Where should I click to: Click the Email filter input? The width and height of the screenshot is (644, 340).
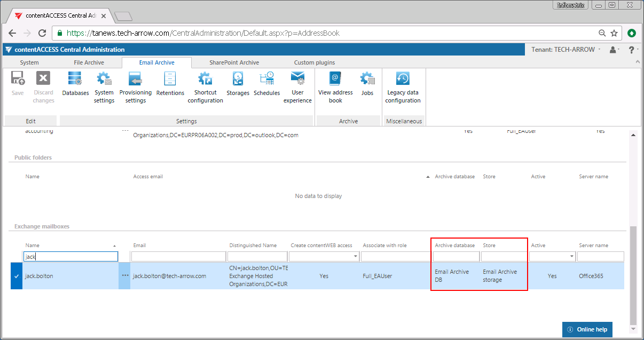(179, 257)
